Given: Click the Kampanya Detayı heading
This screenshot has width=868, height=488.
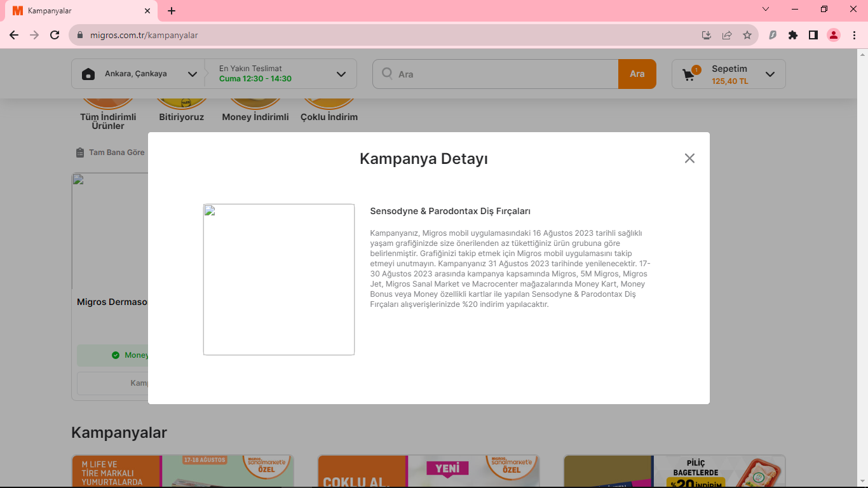Looking at the screenshot, I should tap(424, 159).
